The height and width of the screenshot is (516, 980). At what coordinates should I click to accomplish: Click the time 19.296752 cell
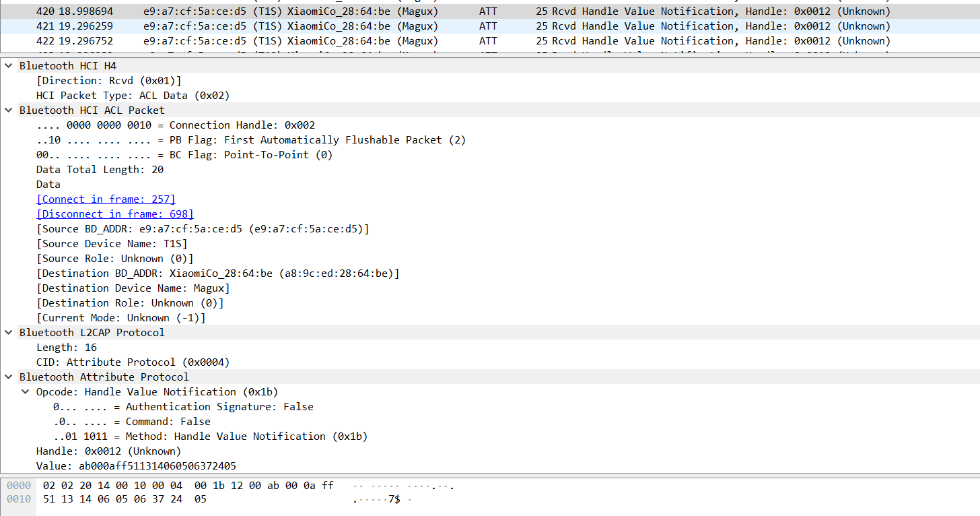click(x=86, y=41)
